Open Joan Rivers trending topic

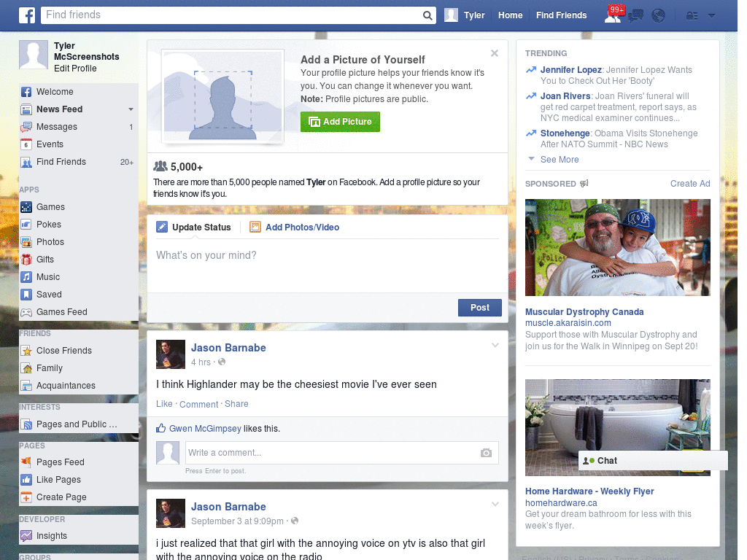(x=565, y=96)
